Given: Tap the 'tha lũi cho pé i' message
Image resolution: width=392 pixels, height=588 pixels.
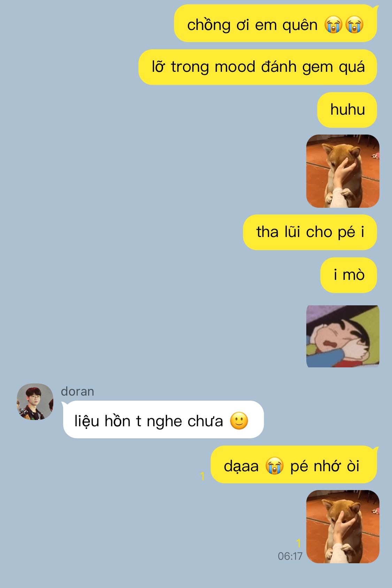Looking at the screenshot, I should tap(310, 232).
